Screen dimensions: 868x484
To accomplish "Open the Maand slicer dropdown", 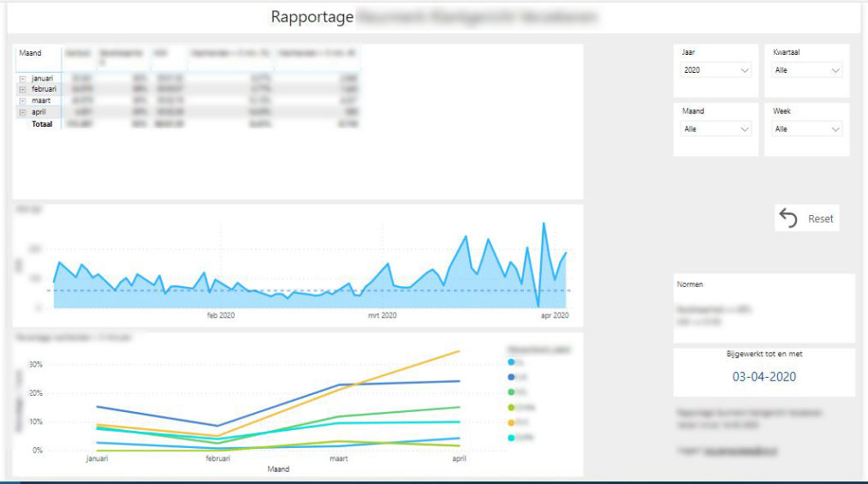I will tap(716, 129).
